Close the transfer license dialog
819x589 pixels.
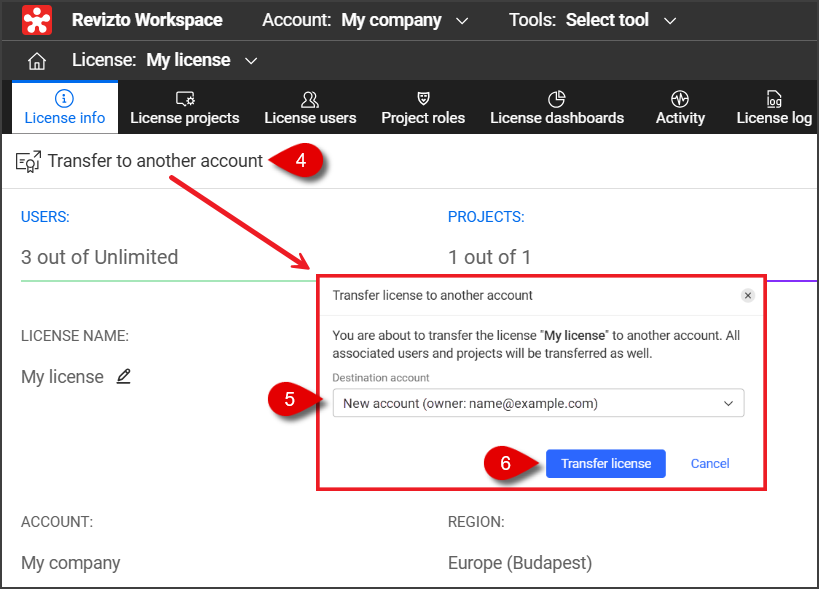tap(747, 296)
